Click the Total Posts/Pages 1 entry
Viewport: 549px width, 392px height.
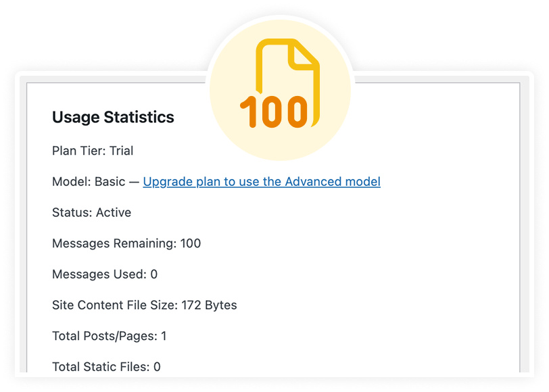coord(108,335)
